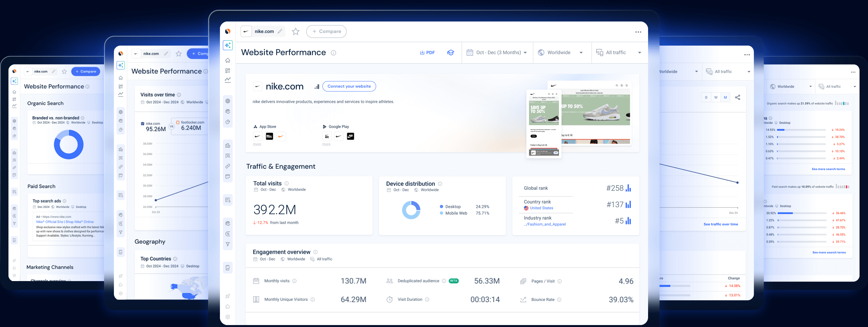The image size is (868, 327).
Task: Click the star icon beside the center Compare button
Action: point(295,31)
